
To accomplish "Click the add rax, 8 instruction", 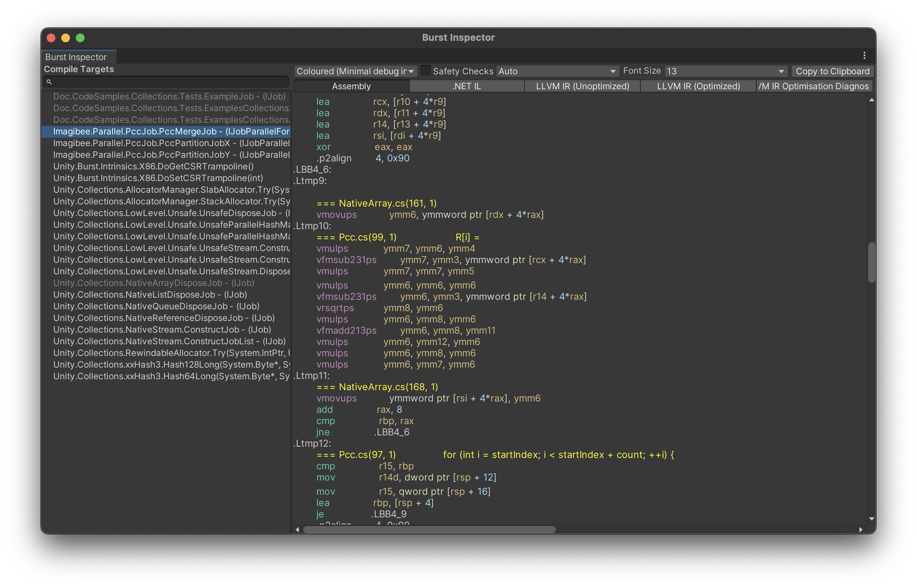I will (x=359, y=410).
